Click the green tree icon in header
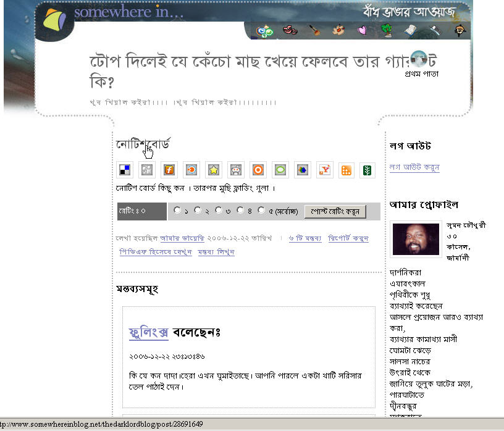Viewport: 504px width, 431px height. [387, 30]
